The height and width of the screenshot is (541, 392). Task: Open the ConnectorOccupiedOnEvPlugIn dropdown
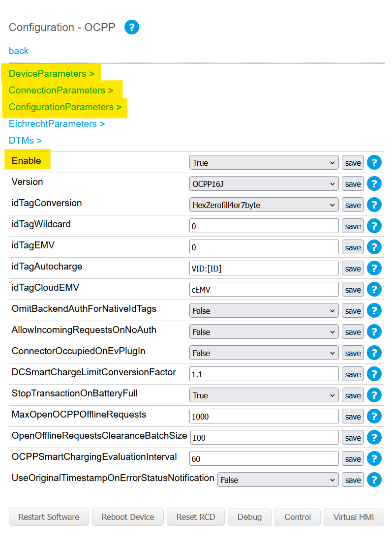coord(264,353)
